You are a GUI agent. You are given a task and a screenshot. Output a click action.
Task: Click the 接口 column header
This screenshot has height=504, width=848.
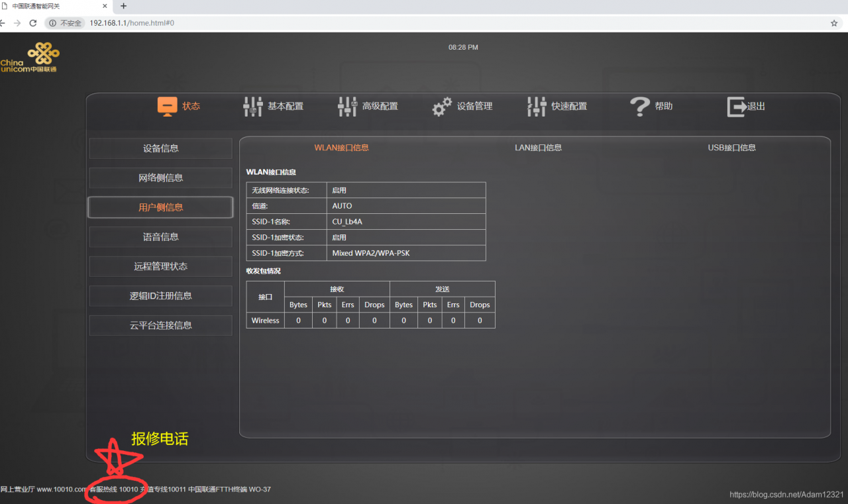point(265,297)
